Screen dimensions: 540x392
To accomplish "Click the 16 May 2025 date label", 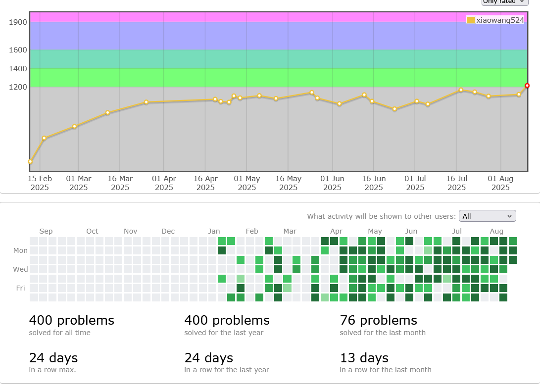I will pyautogui.click(x=288, y=183).
